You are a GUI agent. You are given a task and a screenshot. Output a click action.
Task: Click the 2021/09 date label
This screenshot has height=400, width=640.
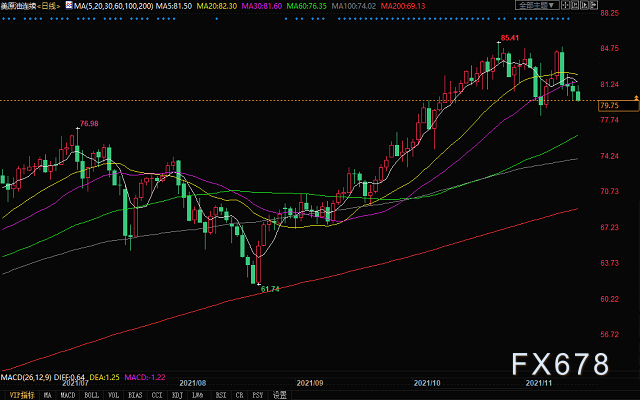(310, 384)
